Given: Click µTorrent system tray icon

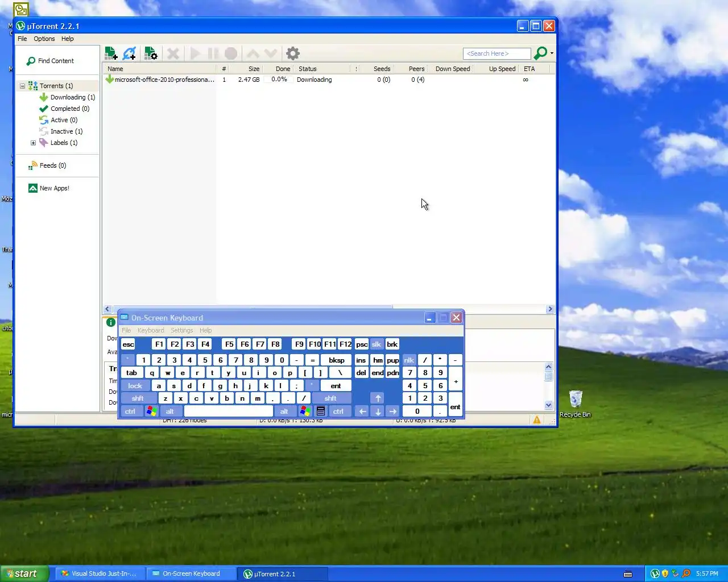Looking at the screenshot, I should click(655, 573).
